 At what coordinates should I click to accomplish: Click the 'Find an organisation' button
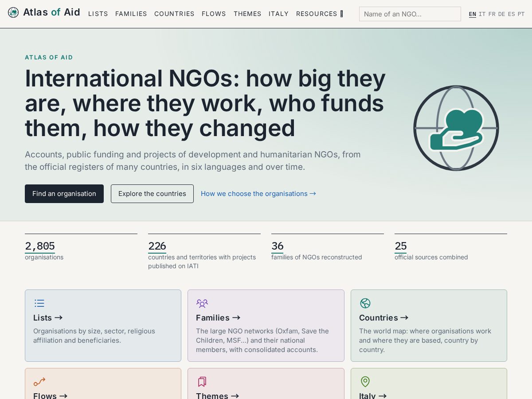coord(64,194)
